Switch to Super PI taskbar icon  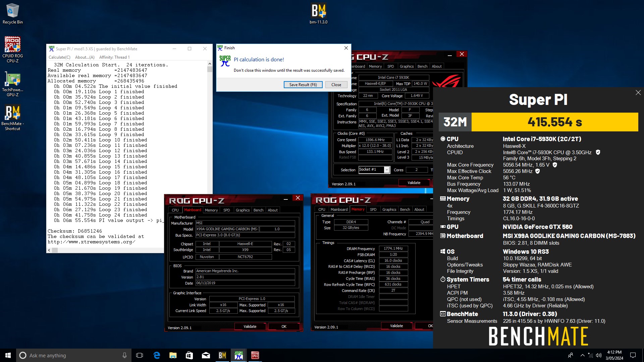point(238,355)
